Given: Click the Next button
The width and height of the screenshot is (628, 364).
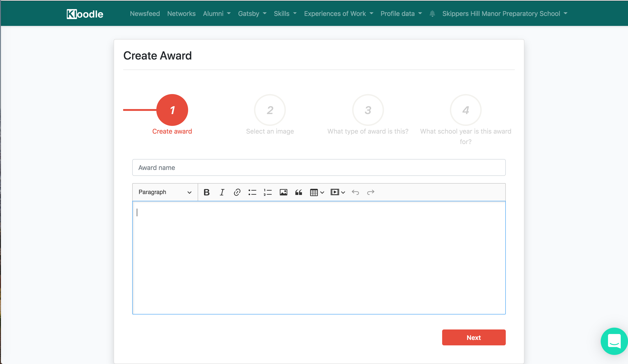Looking at the screenshot, I should (x=474, y=337).
